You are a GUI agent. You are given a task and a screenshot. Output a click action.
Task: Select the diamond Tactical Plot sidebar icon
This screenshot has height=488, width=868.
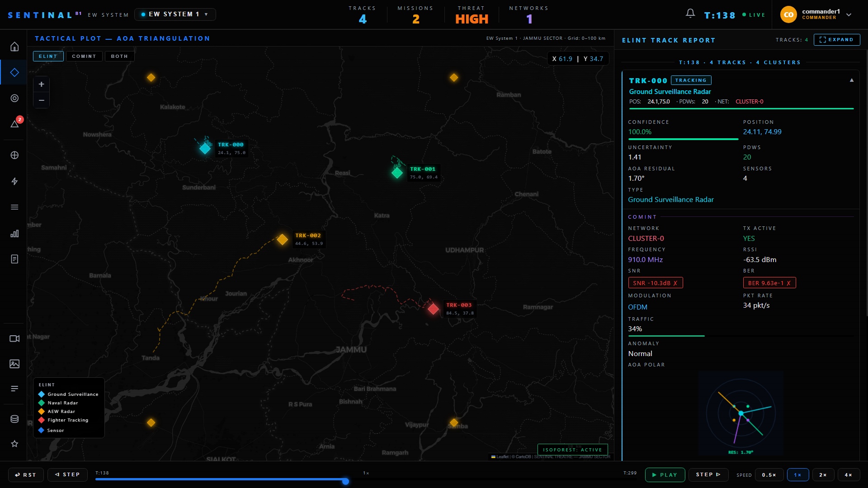click(x=14, y=72)
